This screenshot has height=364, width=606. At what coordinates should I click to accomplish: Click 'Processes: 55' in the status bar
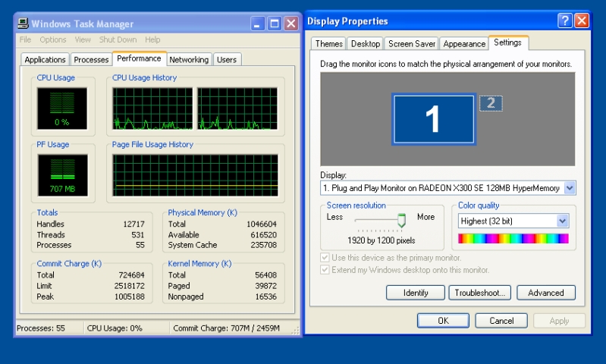pyautogui.click(x=41, y=328)
